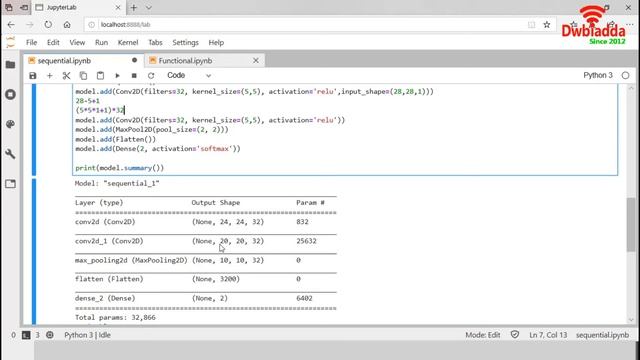
Task: Open the wrench tools icon in the sidebar
Action: (11, 154)
